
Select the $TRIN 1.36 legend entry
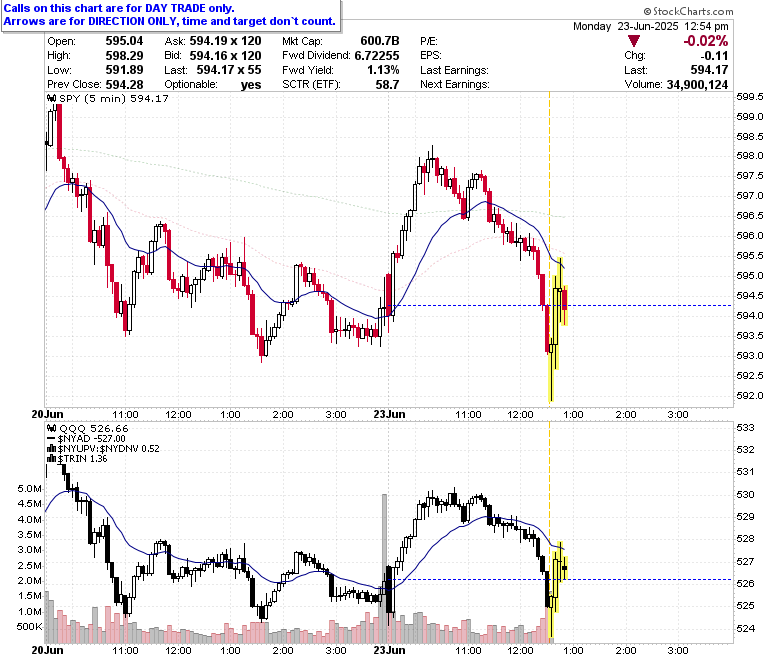click(83, 459)
